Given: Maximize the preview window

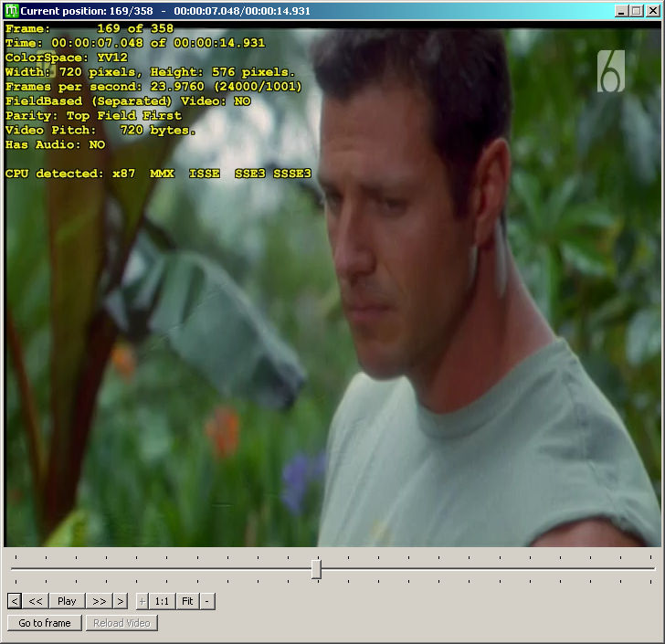Looking at the screenshot, I should click(x=636, y=11).
